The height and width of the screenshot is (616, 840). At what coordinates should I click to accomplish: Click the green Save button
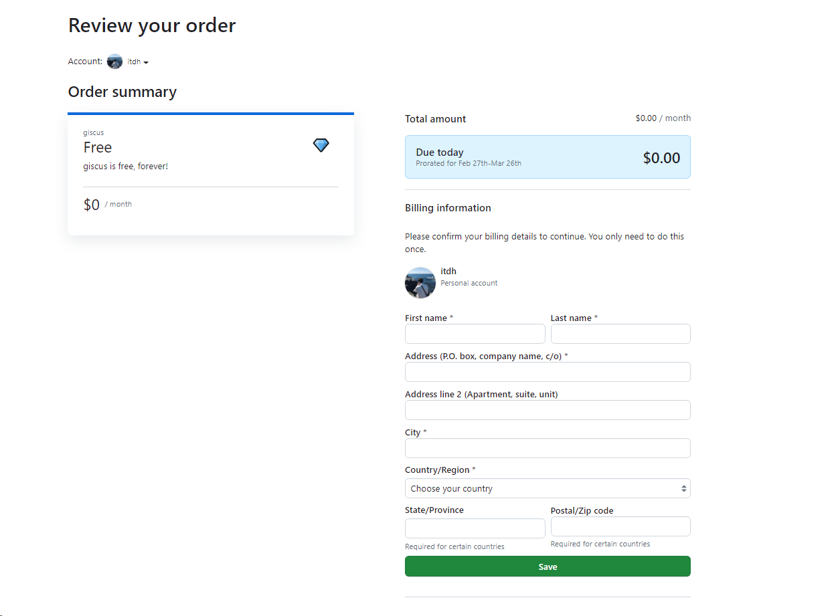click(x=548, y=567)
